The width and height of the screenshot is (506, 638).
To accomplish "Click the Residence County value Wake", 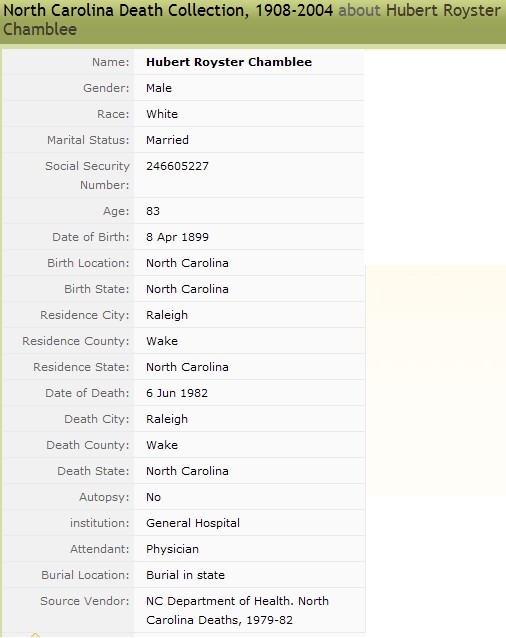I will click(x=162, y=341).
